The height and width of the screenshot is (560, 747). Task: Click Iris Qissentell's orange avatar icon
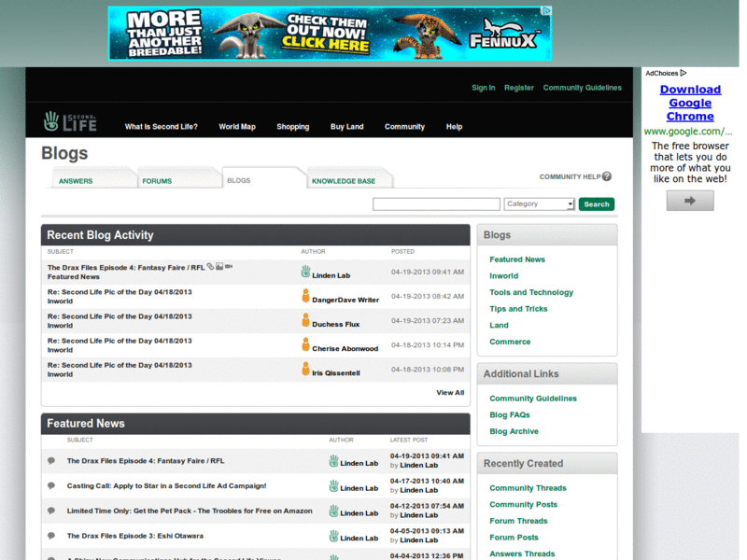pos(305,369)
